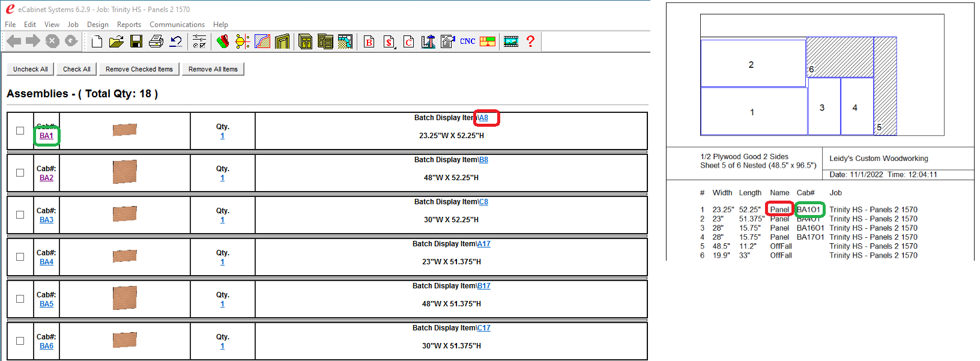Screen dimensions: 980x361
Task: Click the red question mark Help icon
Action: (530, 41)
